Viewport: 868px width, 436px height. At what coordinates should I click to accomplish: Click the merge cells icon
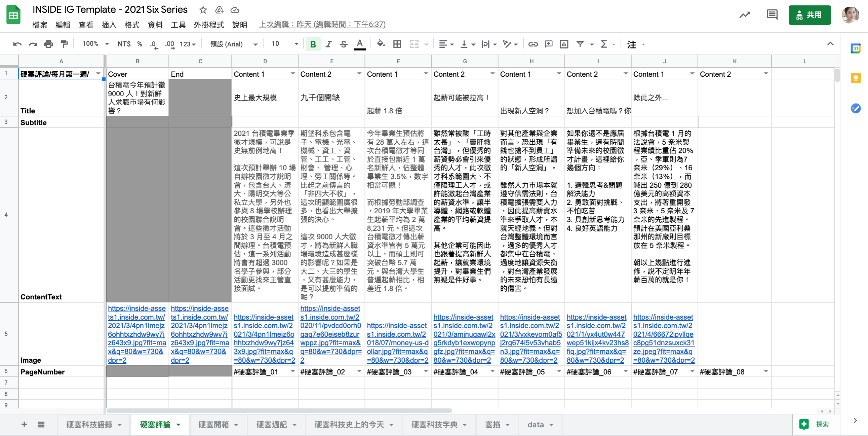pyautogui.click(x=414, y=44)
